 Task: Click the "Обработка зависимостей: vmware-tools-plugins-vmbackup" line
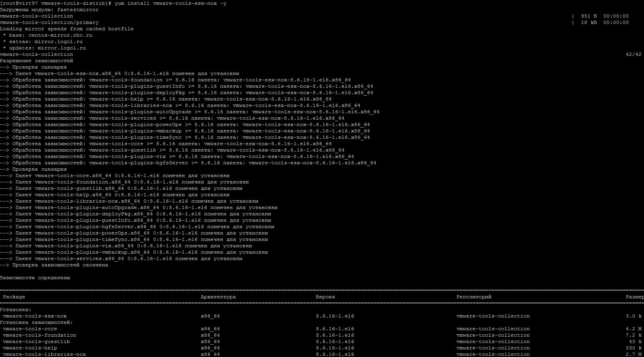pyautogui.click(x=185, y=131)
